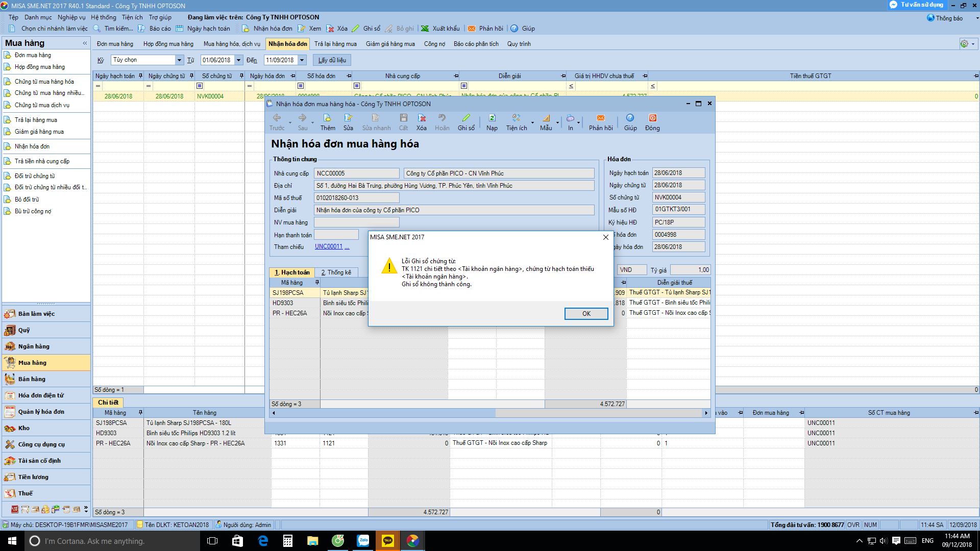Click Đóng icon in invoice window toolbar
Image resolution: width=980 pixels, height=551 pixels.
click(652, 122)
